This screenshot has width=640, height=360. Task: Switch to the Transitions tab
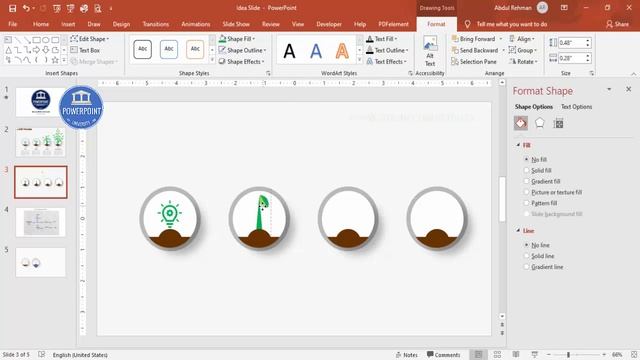(156, 24)
